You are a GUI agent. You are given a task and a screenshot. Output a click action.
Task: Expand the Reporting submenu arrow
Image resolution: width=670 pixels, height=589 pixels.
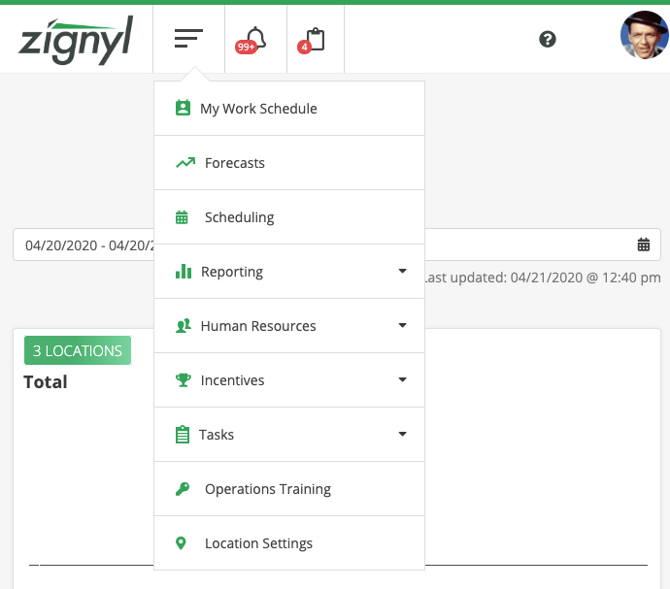(402, 271)
